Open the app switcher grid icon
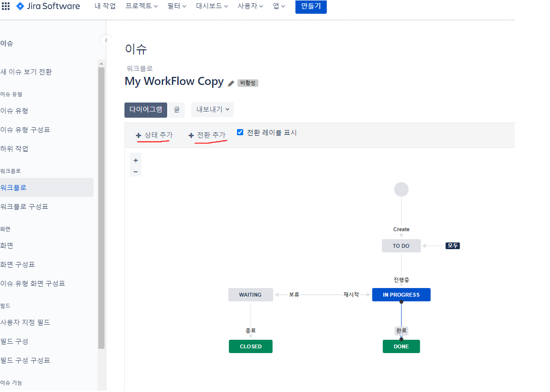The height and width of the screenshot is (392, 550). pos(6,6)
